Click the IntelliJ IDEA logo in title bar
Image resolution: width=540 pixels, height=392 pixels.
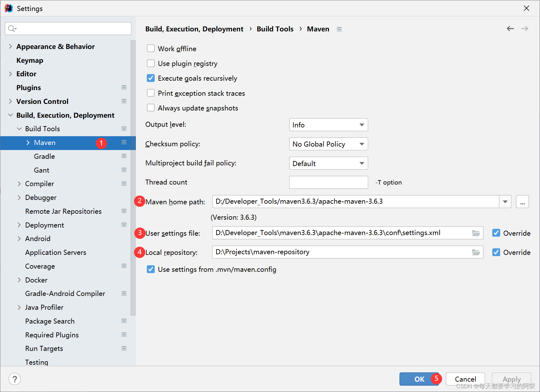pos(8,8)
